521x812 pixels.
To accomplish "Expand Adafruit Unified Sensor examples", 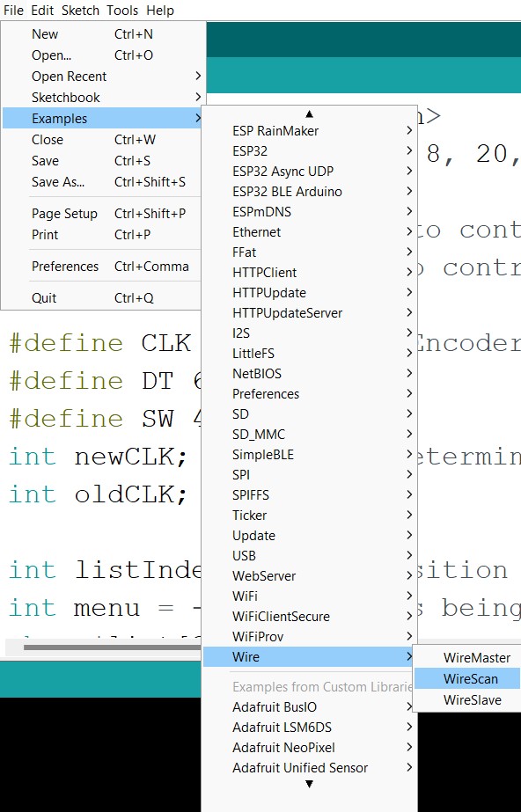I will (309, 768).
